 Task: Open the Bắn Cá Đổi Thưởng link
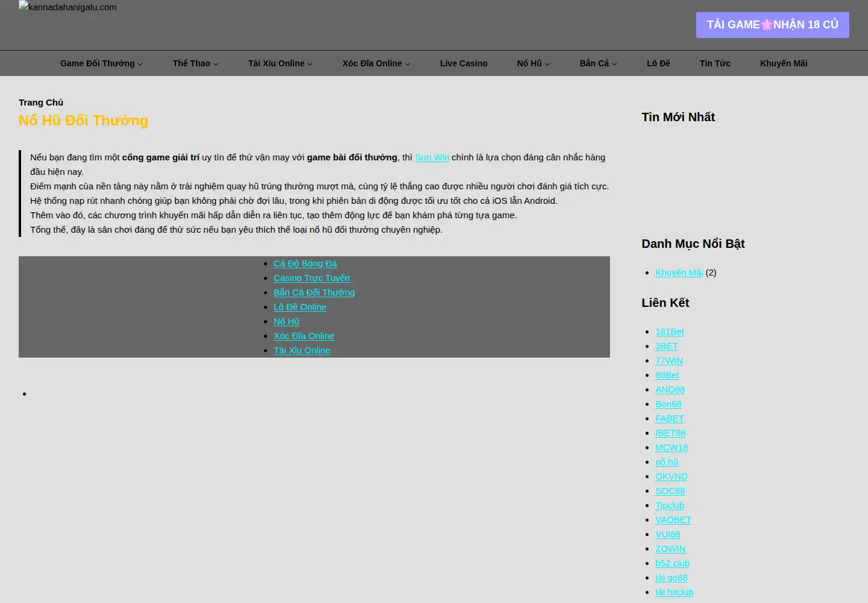[x=314, y=292]
